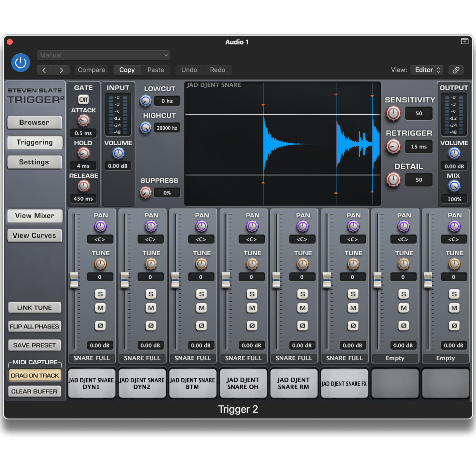Click the Paste button
Screen dimensions: 476x476
156,70
